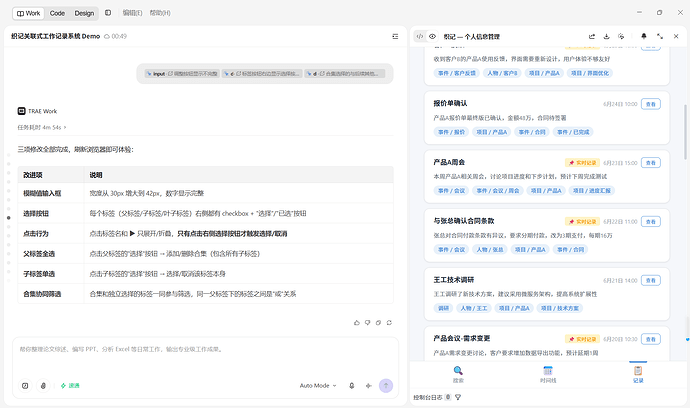Click the 实时记录 badge on 产品A周会
690x408 pixels.
point(582,163)
